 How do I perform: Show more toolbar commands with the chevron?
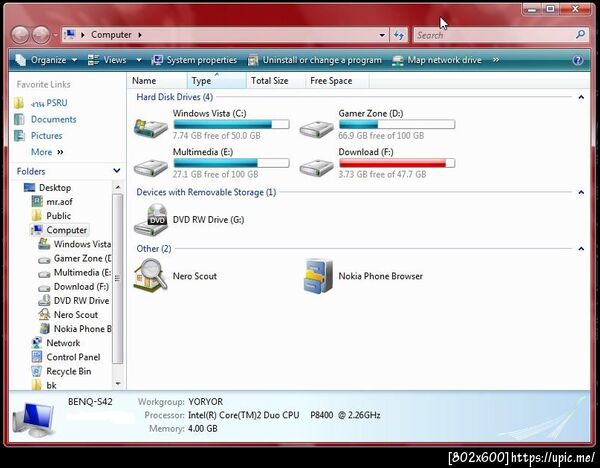pyautogui.click(x=496, y=60)
